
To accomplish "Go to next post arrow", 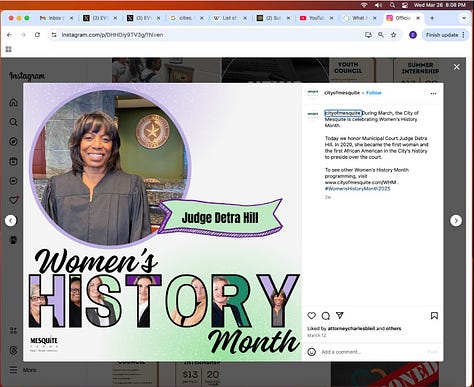I will tap(456, 220).
